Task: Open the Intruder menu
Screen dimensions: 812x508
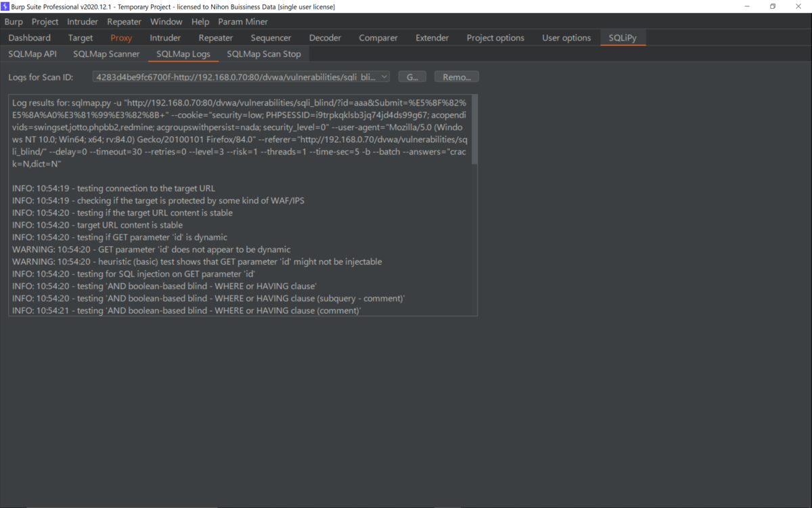Action: 83,22
